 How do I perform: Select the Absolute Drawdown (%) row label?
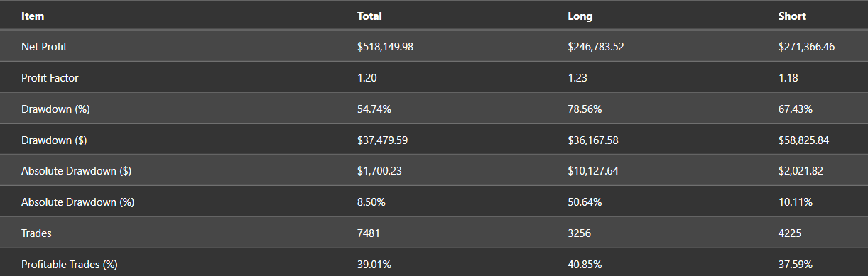pos(77,202)
